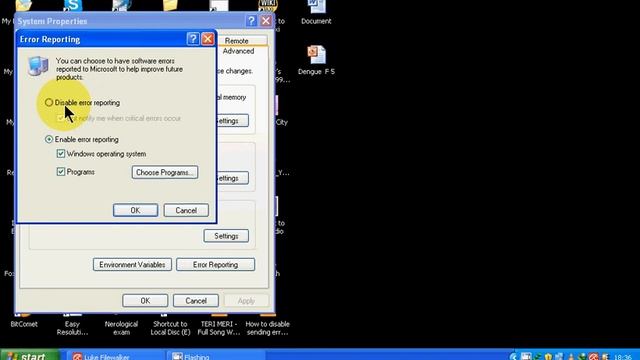Select the Skype desktop icon
This screenshot has width=640, height=360.
(73, 5)
